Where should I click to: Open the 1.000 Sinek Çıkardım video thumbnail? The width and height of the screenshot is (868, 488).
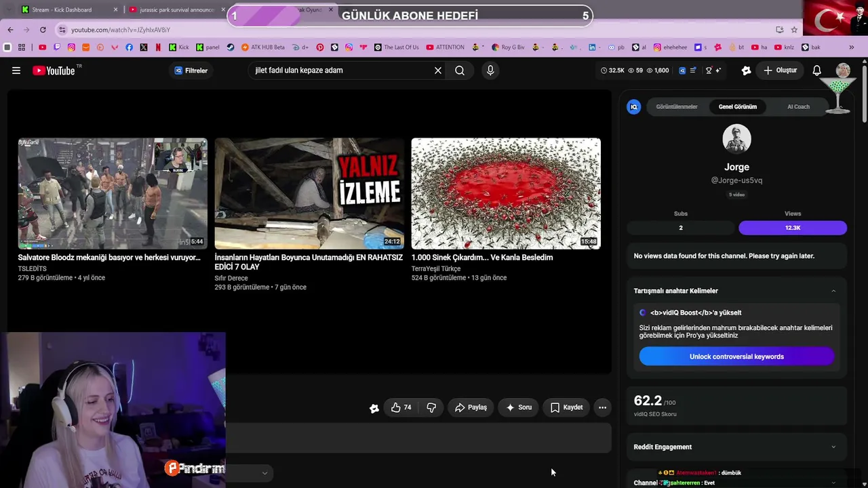[x=506, y=194]
